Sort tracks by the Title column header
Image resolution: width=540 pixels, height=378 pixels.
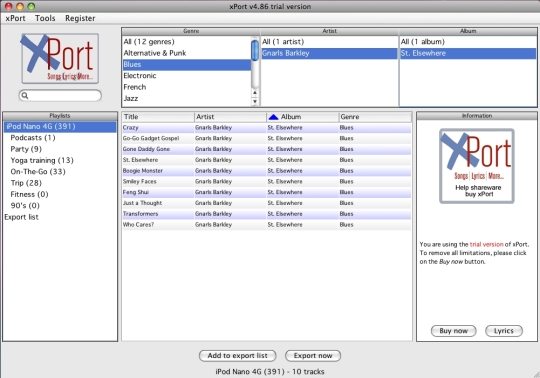pyautogui.click(x=158, y=117)
